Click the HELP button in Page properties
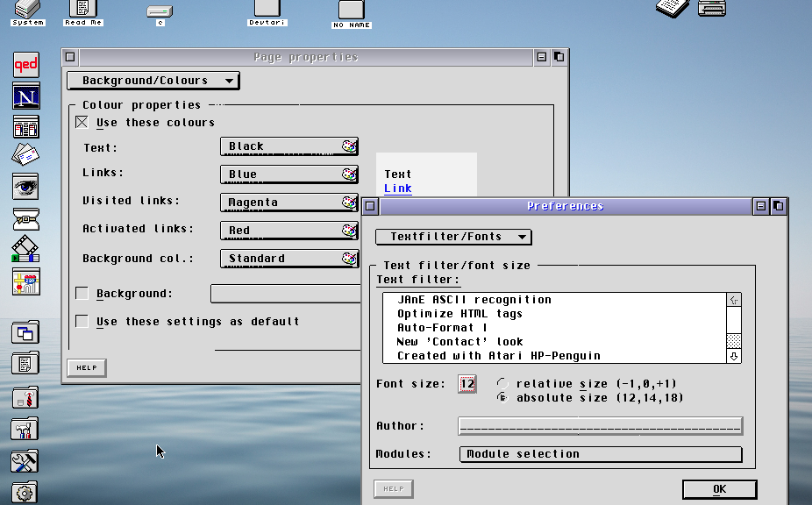This screenshot has height=505, width=812. (x=86, y=367)
